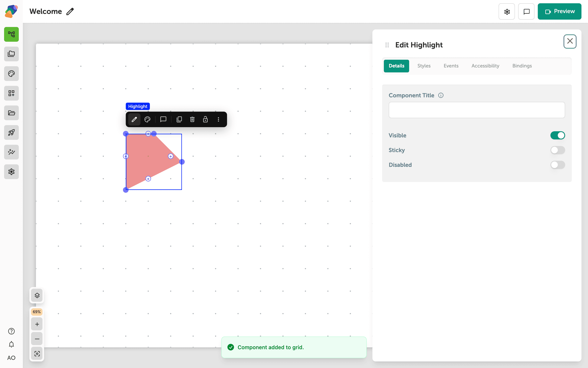Viewport: 588px width, 368px height.
Task: Close the Edit Highlight panel
Action: [x=570, y=41]
